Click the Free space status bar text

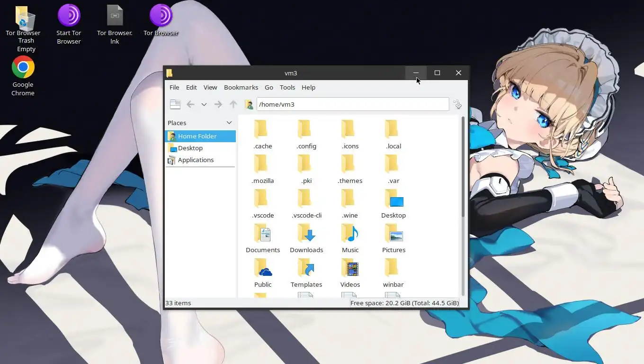404,303
